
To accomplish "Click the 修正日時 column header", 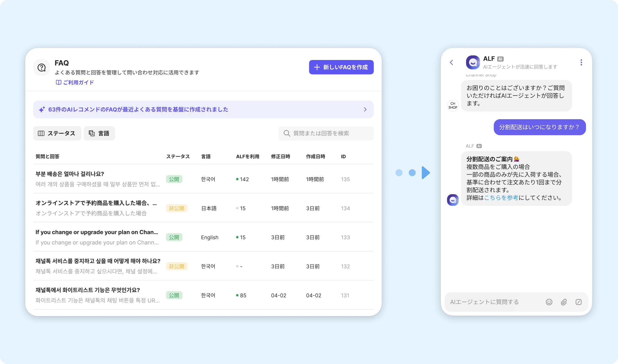I will [281, 157].
